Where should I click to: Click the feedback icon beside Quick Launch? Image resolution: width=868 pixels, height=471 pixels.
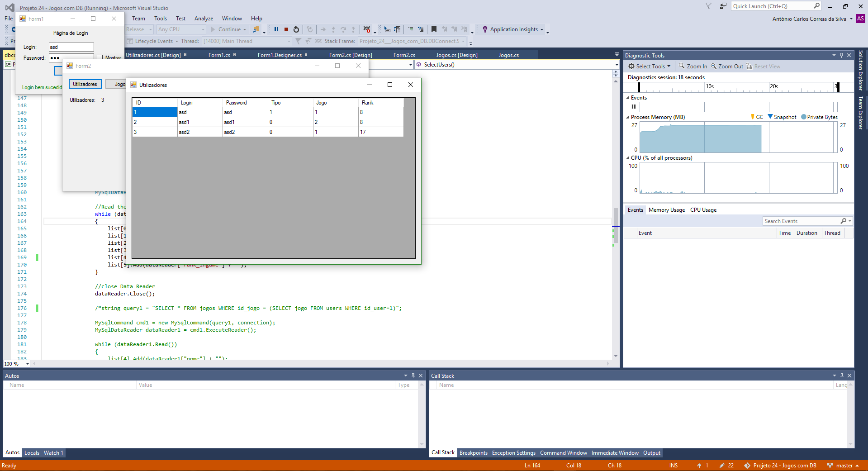[723, 6]
